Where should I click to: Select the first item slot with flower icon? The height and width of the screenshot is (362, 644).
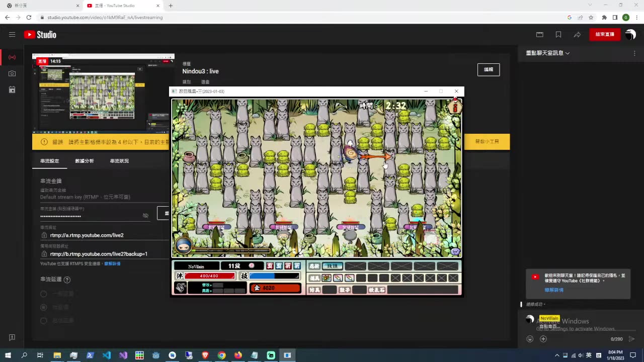click(327, 278)
